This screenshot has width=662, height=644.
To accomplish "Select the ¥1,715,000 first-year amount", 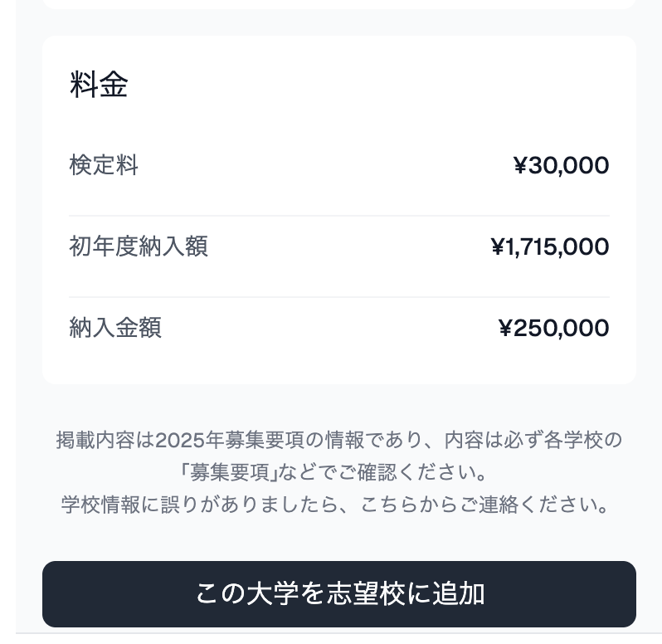I will click(x=550, y=246).
